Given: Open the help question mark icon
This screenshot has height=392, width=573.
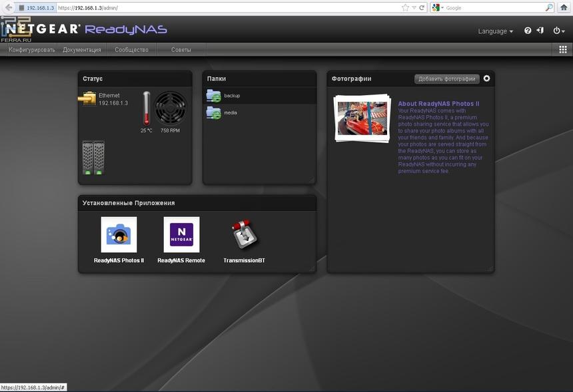Looking at the screenshot, I should (528, 31).
